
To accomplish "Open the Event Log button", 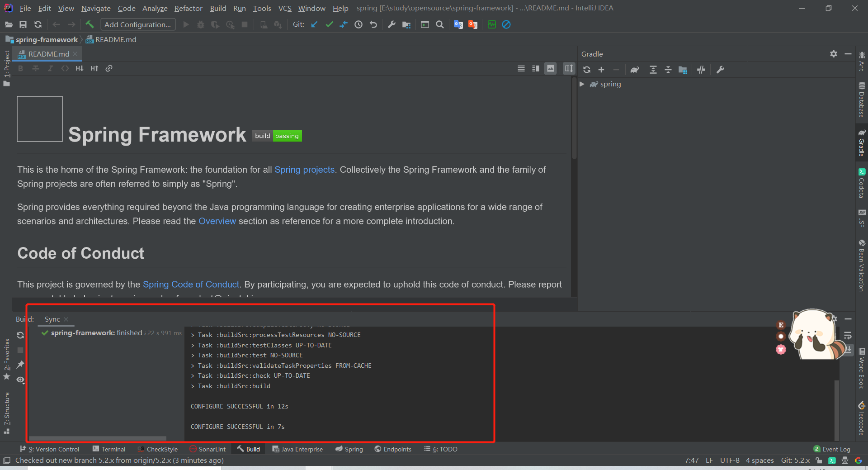I will [x=832, y=449].
